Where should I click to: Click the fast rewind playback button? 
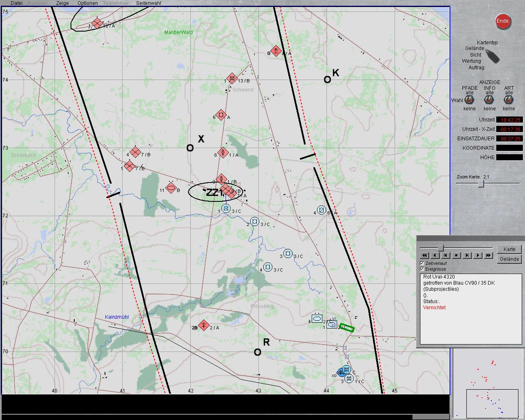[x=425, y=255]
